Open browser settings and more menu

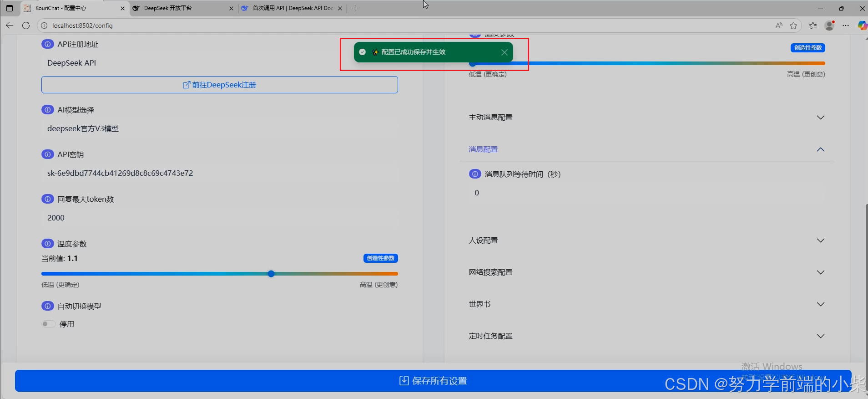(846, 26)
